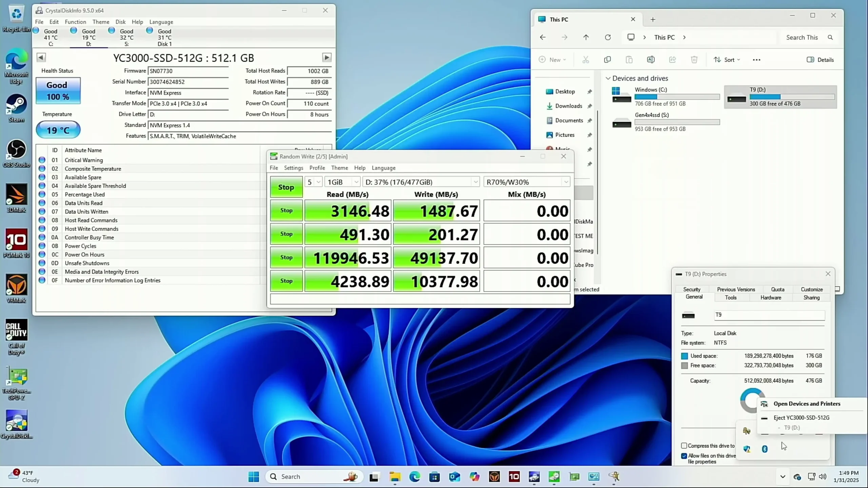
Task: Click the Windows Start button
Action: [x=254, y=476]
